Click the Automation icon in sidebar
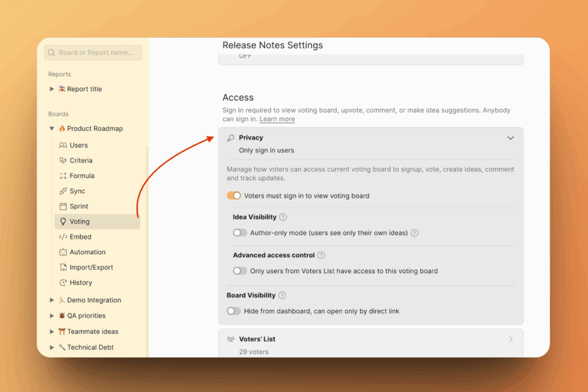The image size is (588, 392). [63, 252]
